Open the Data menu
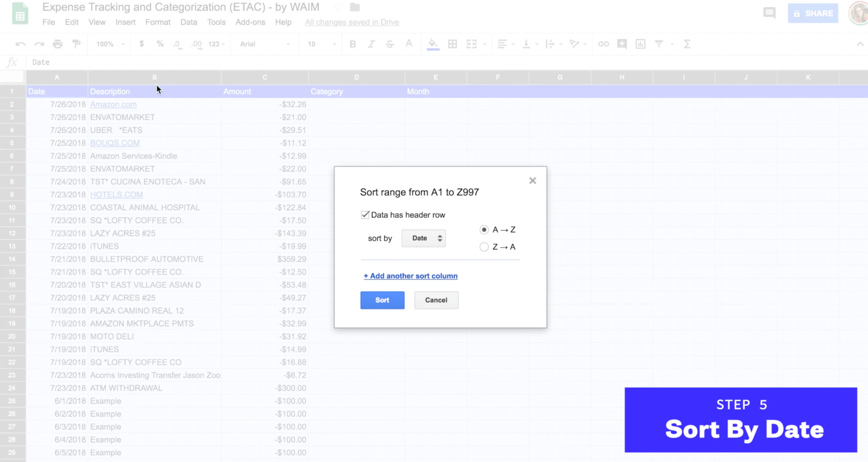This screenshot has width=868, height=462. 189,22
